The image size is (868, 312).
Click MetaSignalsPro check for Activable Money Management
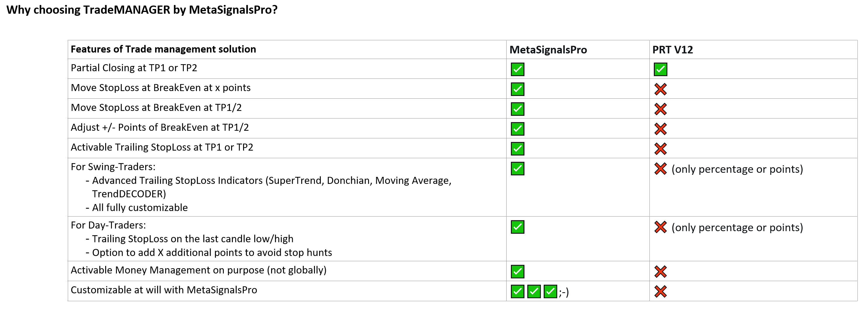(517, 272)
